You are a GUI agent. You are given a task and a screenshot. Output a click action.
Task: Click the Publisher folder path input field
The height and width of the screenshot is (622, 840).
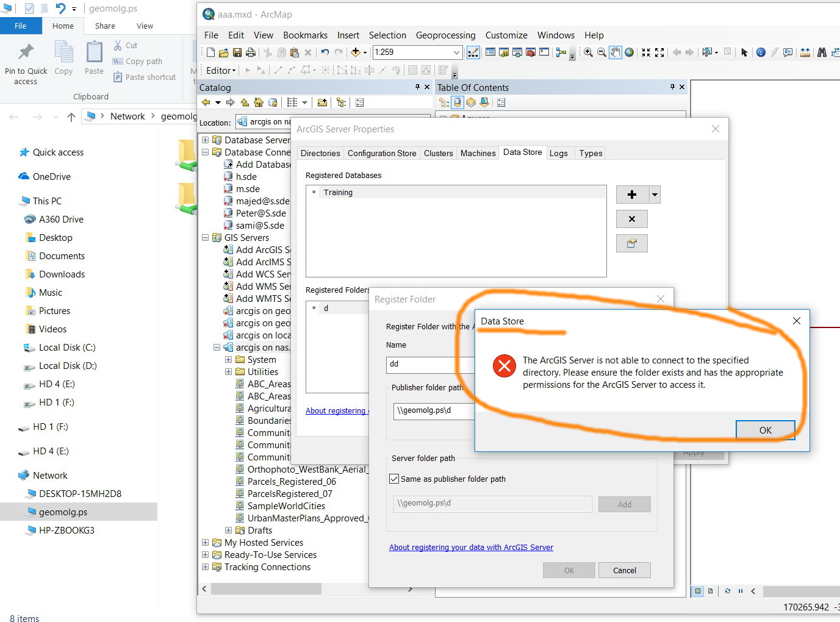434,410
